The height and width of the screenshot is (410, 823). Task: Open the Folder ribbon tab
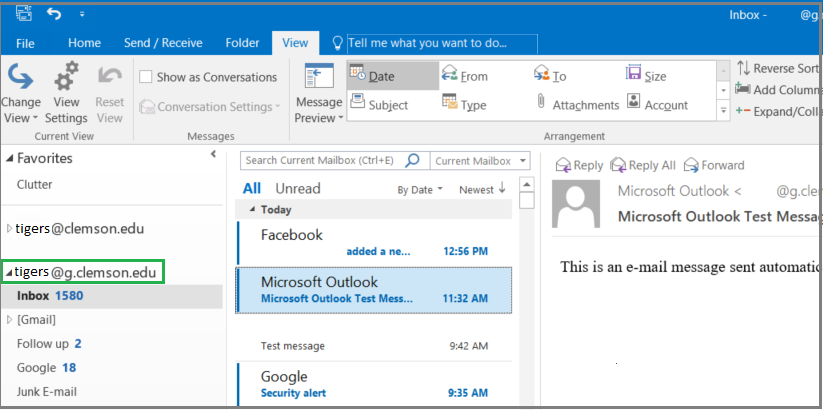[x=242, y=43]
